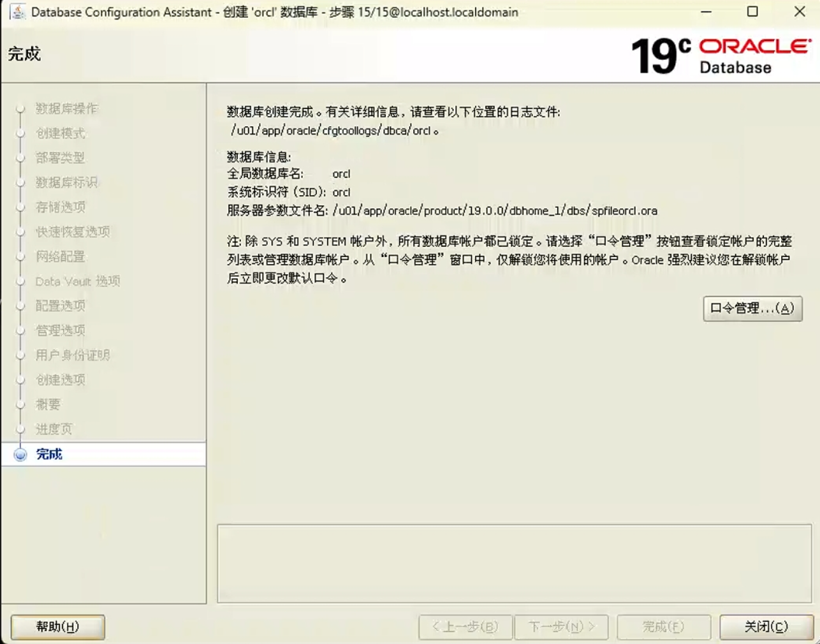820x644 pixels.
Task: Select the highlighted 完成 step bullet icon
Action: (x=20, y=455)
